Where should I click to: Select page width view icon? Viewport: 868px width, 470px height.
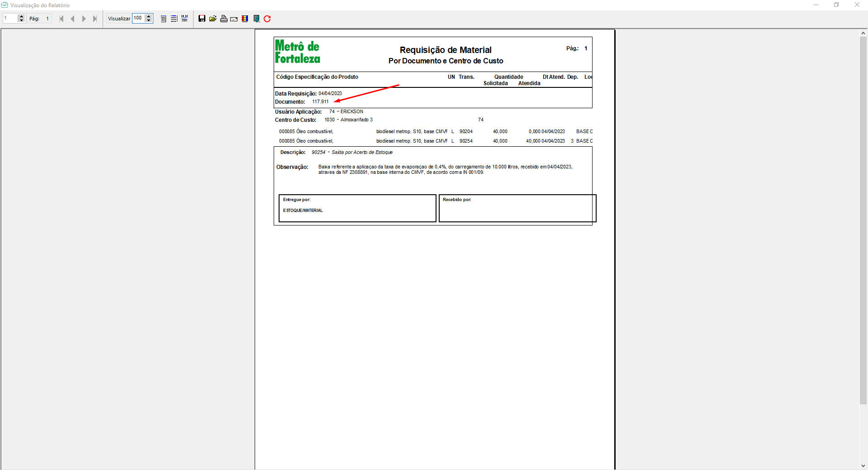[174, 19]
